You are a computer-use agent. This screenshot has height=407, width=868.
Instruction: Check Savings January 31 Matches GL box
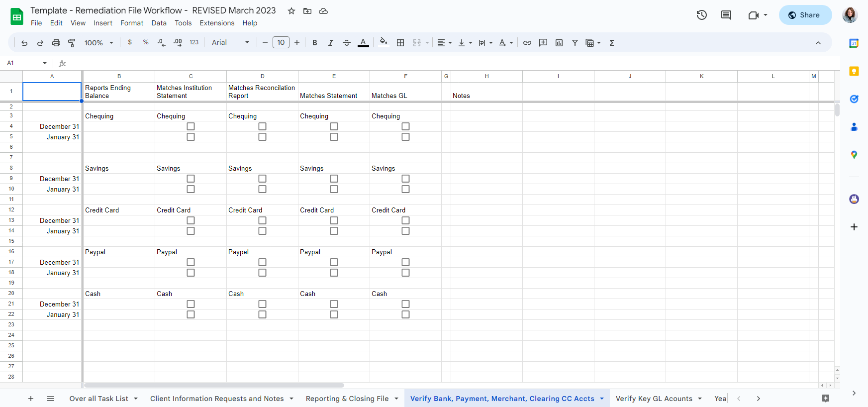405,189
